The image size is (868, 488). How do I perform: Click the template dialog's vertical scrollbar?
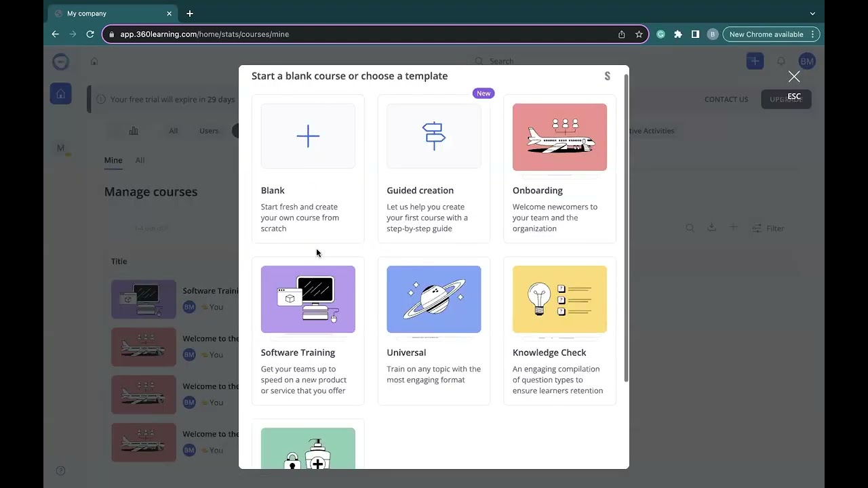[626, 227]
